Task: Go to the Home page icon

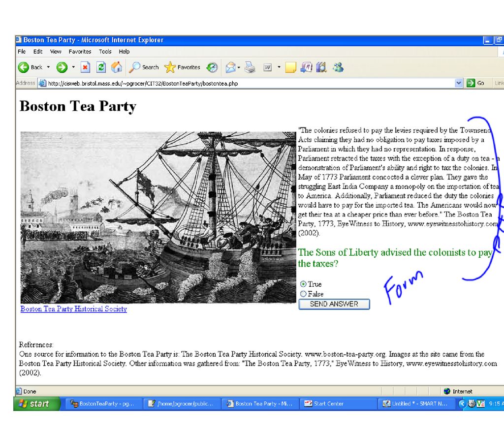Action: pyautogui.click(x=117, y=67)
